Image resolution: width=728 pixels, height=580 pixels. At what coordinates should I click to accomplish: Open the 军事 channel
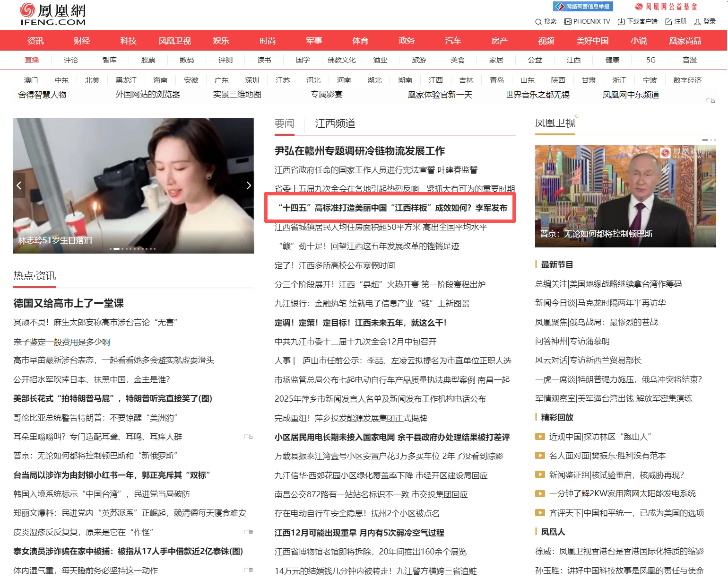tap(314, 41)
